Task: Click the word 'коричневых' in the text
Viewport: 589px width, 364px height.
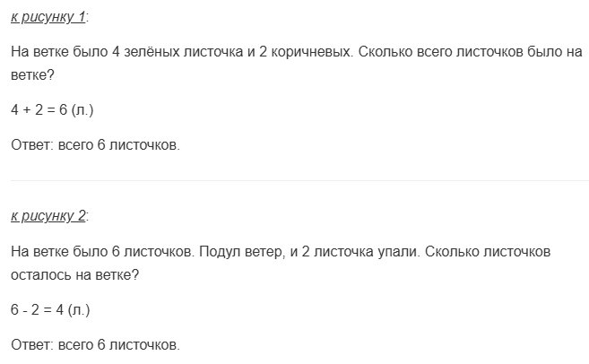Action: tap(303, 52)
